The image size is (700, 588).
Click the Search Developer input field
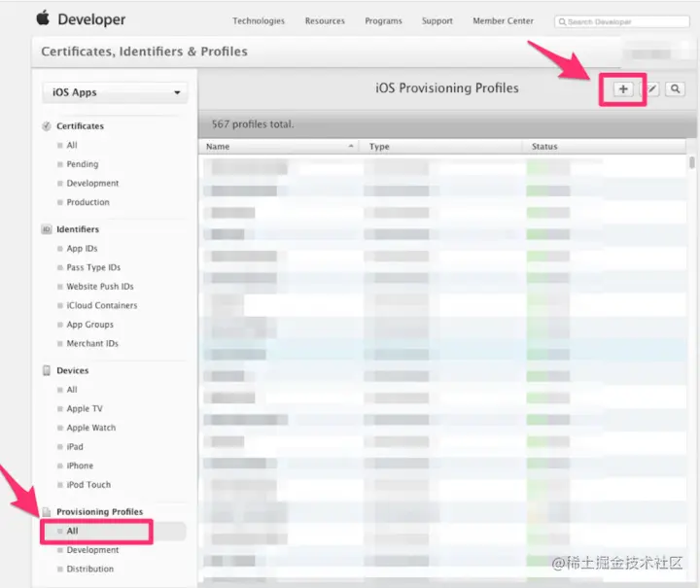pyautogui.click(x=622, y=21)
